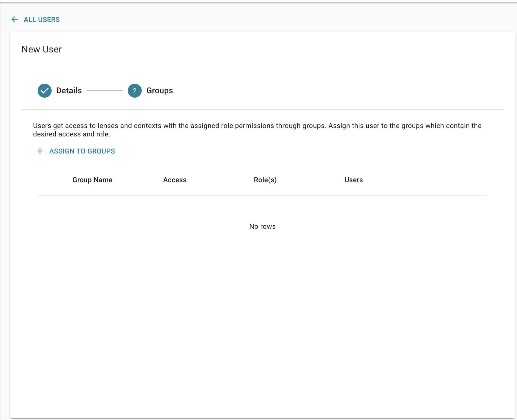
Task: Select the Groups step label
Action: 160,91
